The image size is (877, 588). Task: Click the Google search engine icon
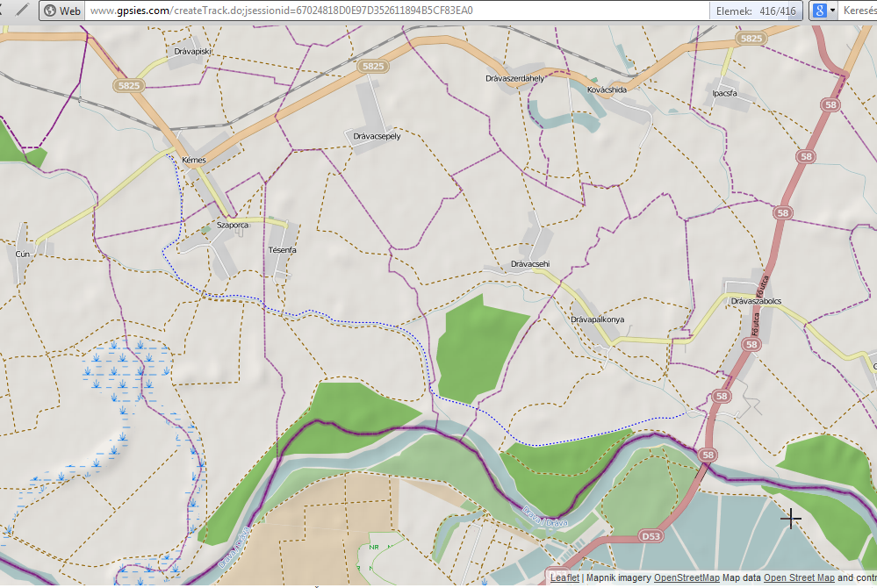819,11
